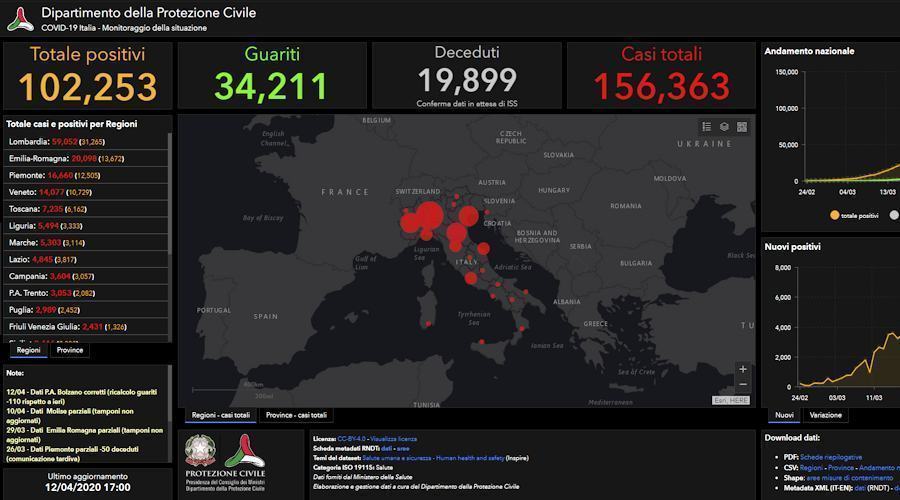Click the 'Casi totali' 156,363 counter
900x500 pixels.
pos(661,75)
